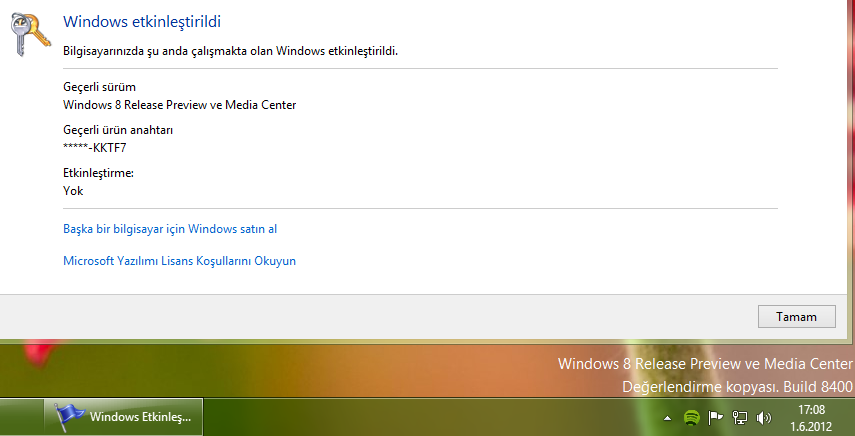Screen dimensions: 855x436
Task: Click the 'Yok' activation value
Action: point(73,191)
